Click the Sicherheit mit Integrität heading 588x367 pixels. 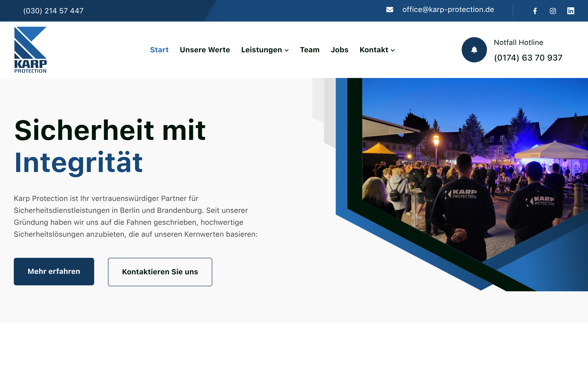click(110, 146)
